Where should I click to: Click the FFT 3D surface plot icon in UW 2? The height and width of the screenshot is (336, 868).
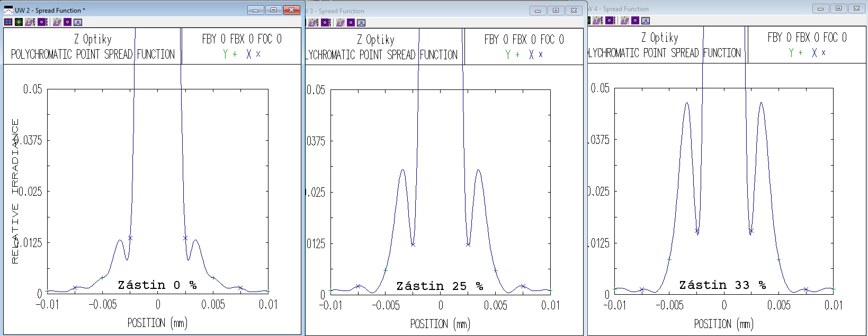click(x=30, y=22)
